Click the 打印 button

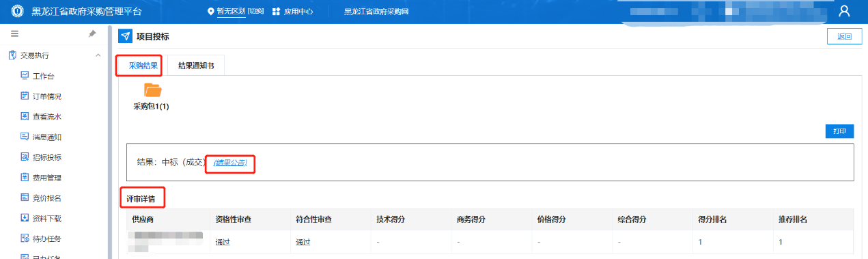coord(839,131)
